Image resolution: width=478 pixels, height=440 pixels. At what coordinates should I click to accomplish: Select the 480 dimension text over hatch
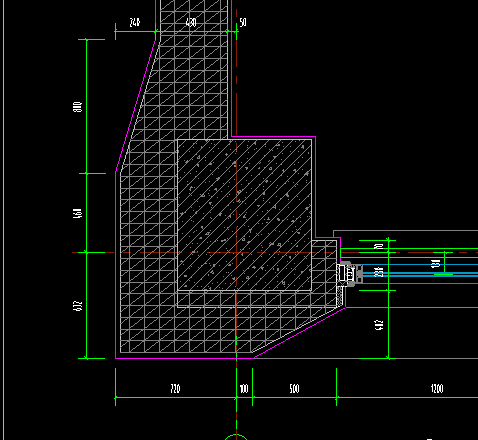(191, 22)
